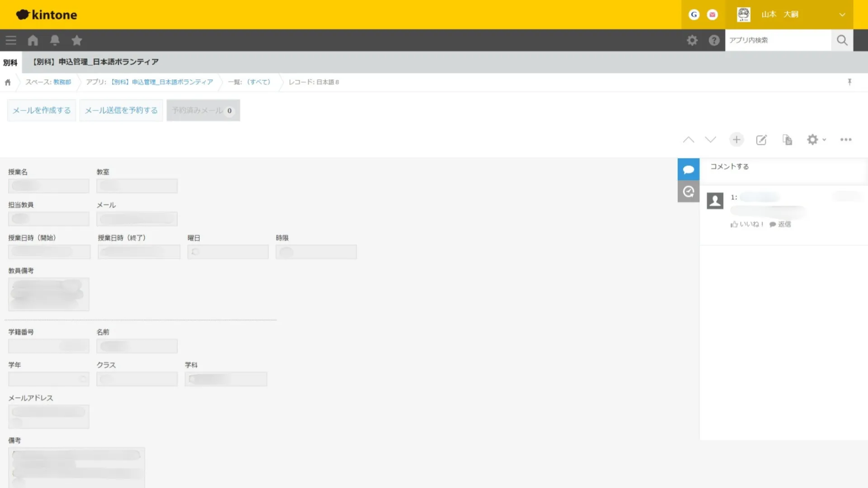Click the メールを作成する button
The image size is (868, 488).
[x=42, y=110]
